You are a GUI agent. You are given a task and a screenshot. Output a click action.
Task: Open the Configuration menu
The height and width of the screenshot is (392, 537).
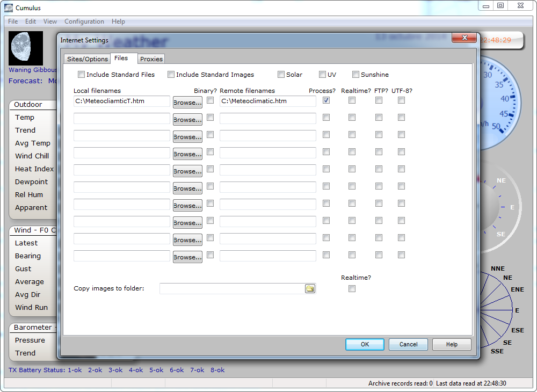coord(84,21)
